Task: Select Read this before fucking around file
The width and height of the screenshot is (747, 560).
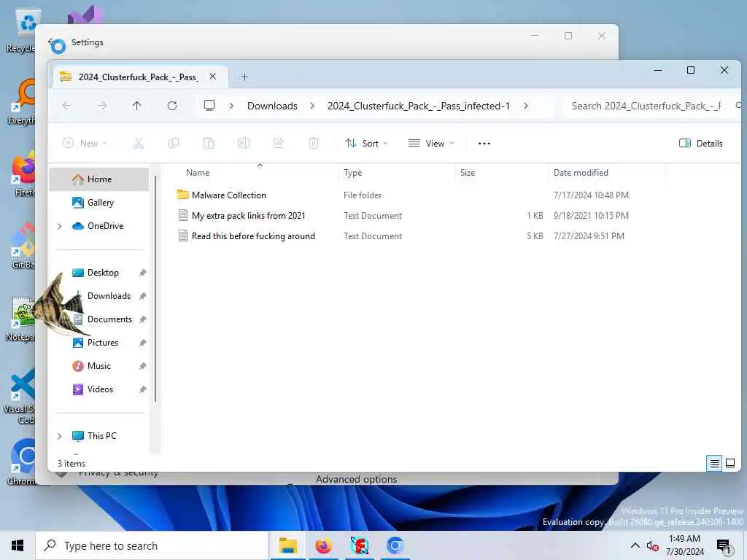Action: pos(253,236)
